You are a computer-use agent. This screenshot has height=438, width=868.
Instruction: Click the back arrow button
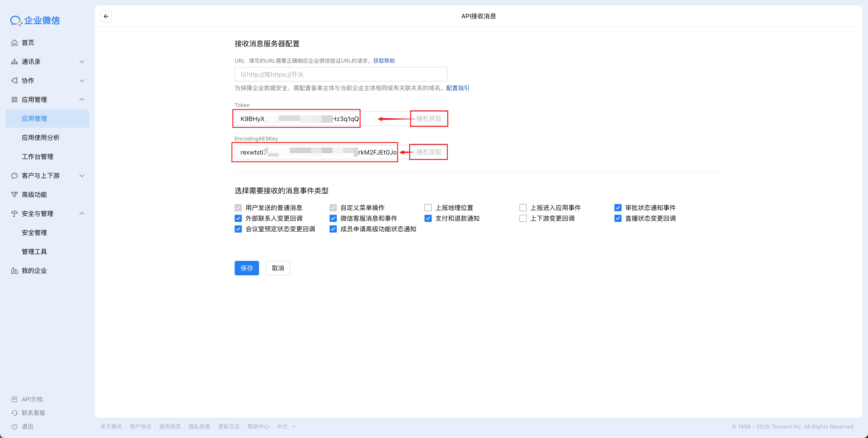coord(106,16)
